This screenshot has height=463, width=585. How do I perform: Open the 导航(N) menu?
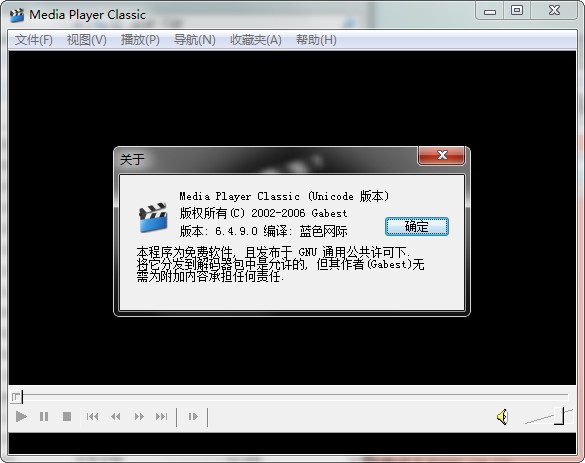195,40
